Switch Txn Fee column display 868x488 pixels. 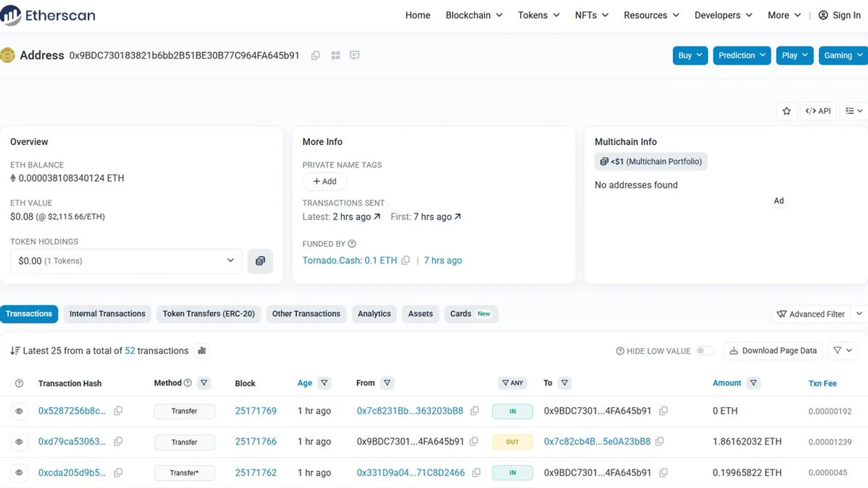(822, 383)
